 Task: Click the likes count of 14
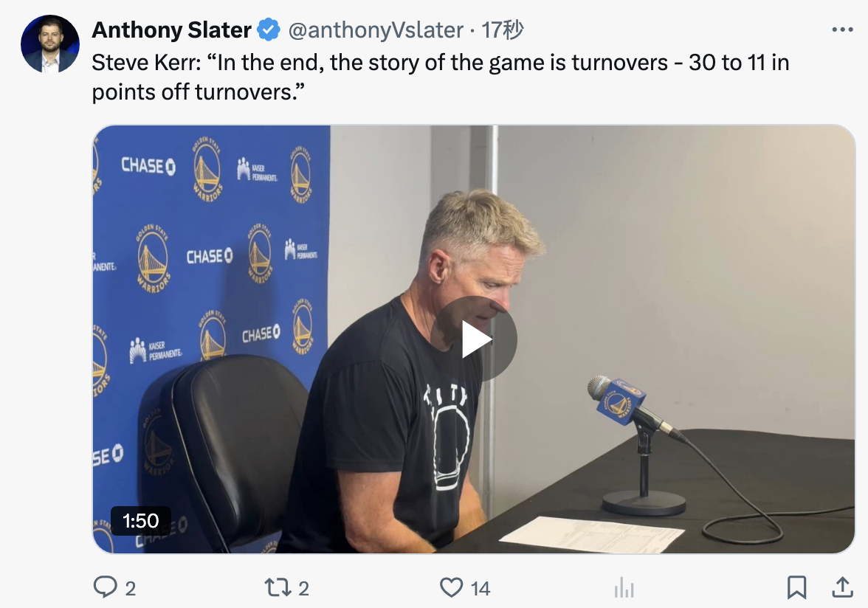480,589
